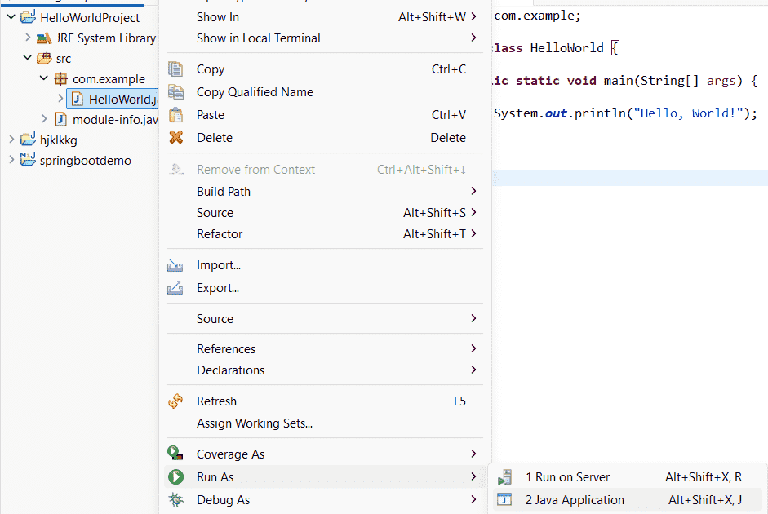Screen dimensions: 768x514
Task: Click the highlighted current line in editor
Action: (630, 178)
